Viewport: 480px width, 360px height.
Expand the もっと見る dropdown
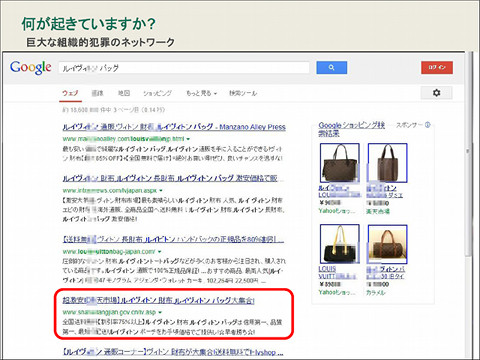point(201,93)
